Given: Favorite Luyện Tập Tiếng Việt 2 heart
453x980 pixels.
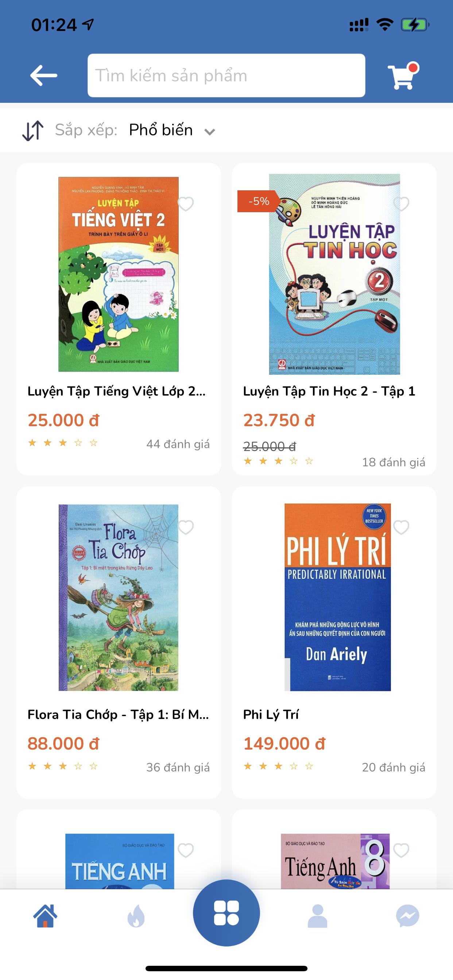Looking at the screenshot, I should pyautogui.click(x=186, y=204).
